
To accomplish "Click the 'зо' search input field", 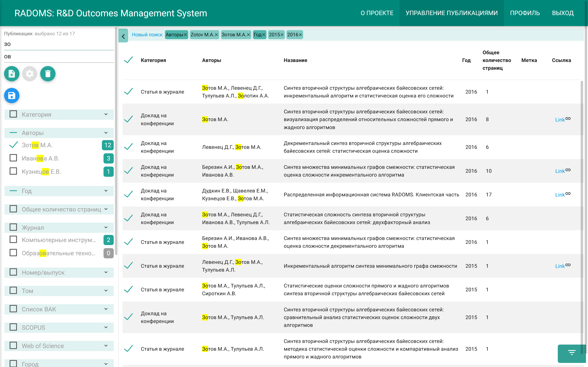I will (x=58, y=44).
